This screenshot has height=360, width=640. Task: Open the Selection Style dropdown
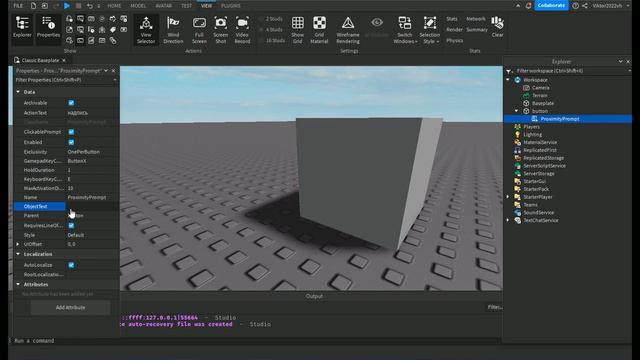click(x=429, y=30)
